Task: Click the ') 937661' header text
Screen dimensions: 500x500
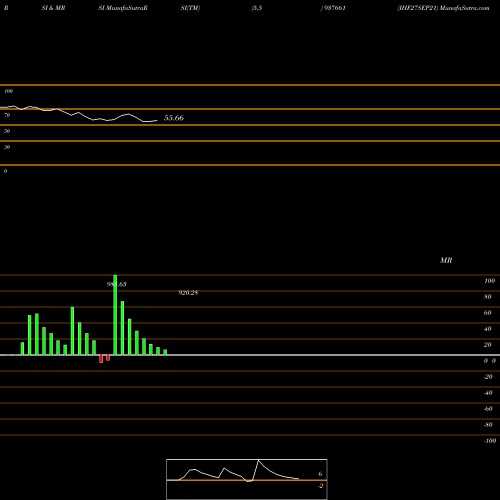Action: pos(333,8)
